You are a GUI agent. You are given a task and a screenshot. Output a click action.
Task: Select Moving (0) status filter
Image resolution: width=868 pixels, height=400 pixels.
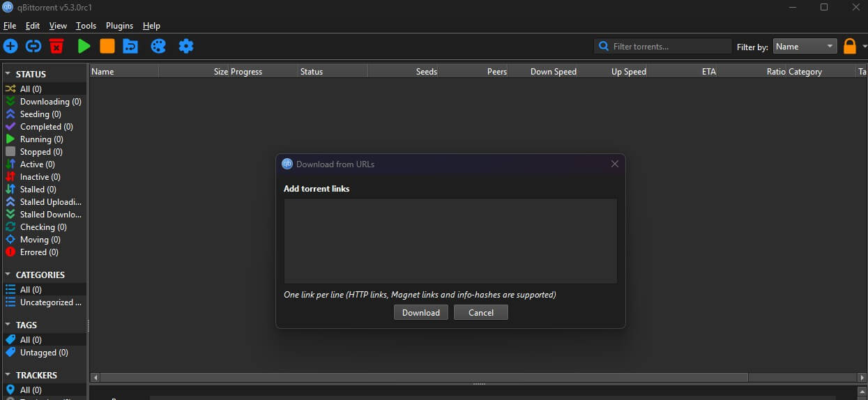tap(43, 240)
